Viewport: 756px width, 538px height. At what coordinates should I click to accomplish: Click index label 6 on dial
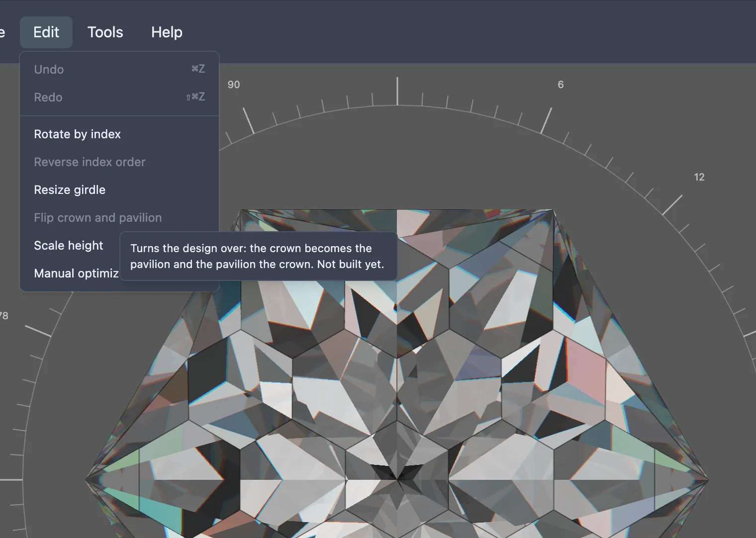561,85
